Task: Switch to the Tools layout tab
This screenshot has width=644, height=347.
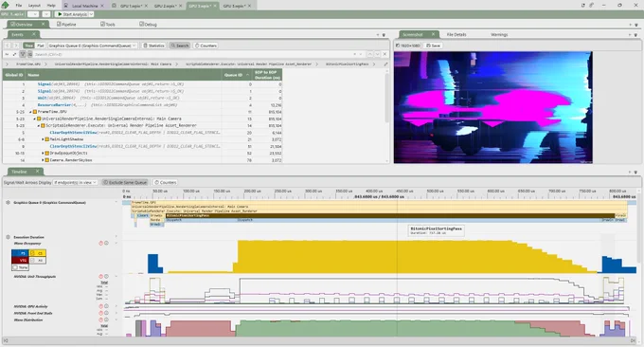Action: (x=108, y=25)
